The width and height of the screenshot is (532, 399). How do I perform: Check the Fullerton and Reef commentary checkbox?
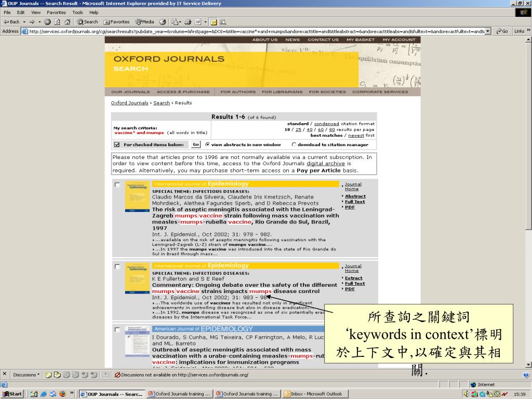pyautogui.click(x=117, y=267)
